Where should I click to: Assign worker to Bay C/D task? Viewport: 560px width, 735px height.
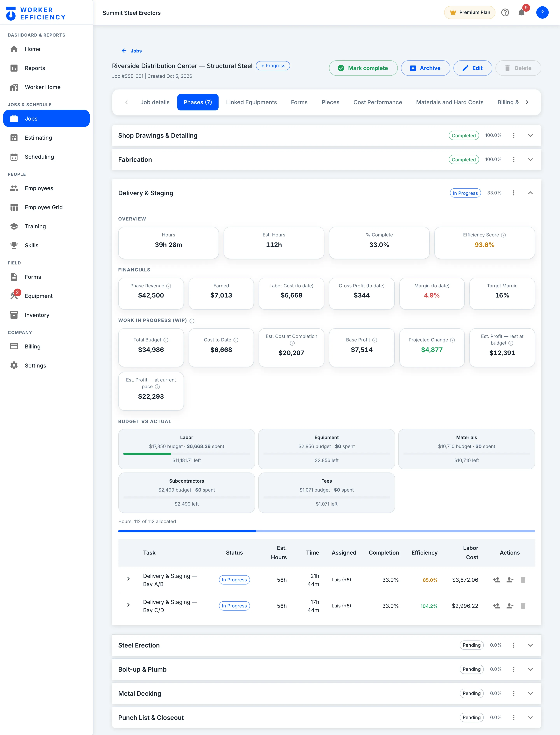tap(496, 606)
